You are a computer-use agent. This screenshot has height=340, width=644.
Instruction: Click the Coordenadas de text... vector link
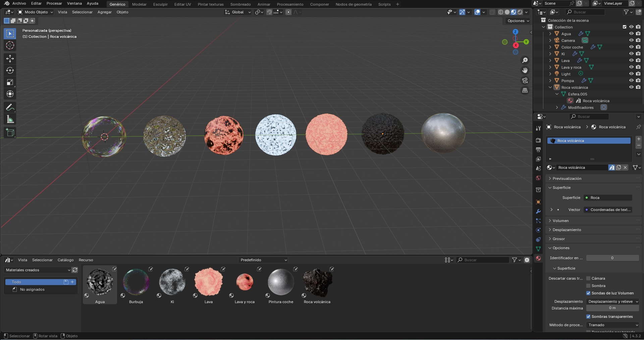tap(608, 210)
